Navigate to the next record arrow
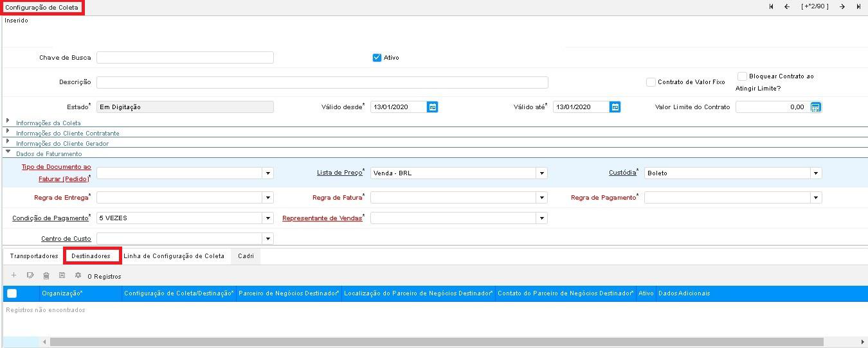 [x=842, y=6]
